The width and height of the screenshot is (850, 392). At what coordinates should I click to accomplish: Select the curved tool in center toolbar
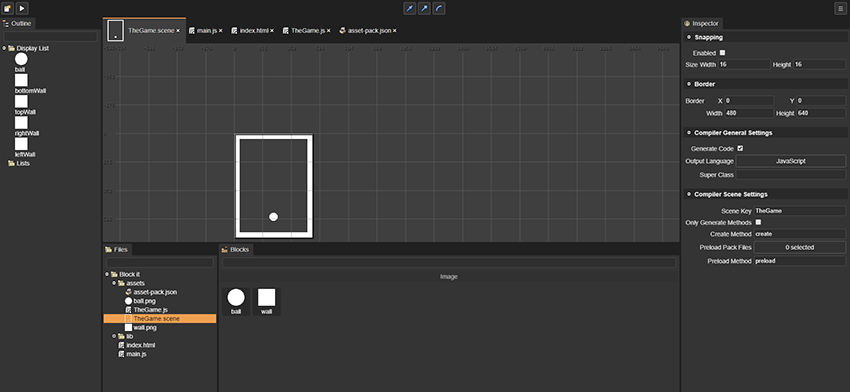tap(439, 8)
